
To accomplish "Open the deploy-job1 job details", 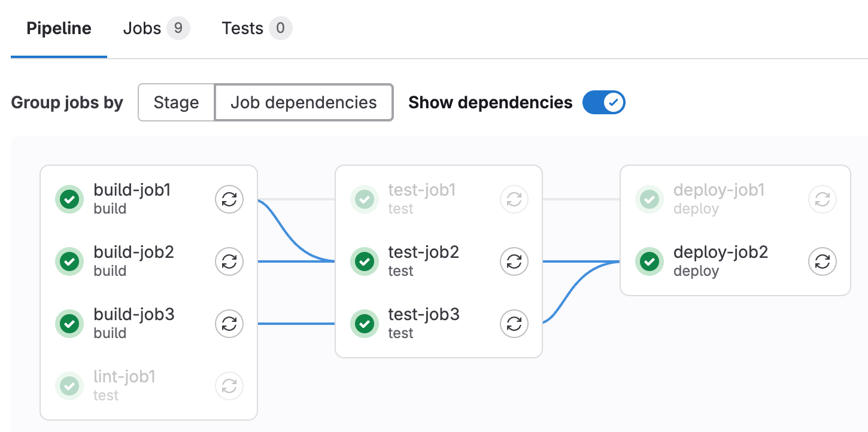I will (x=719, y=190).
